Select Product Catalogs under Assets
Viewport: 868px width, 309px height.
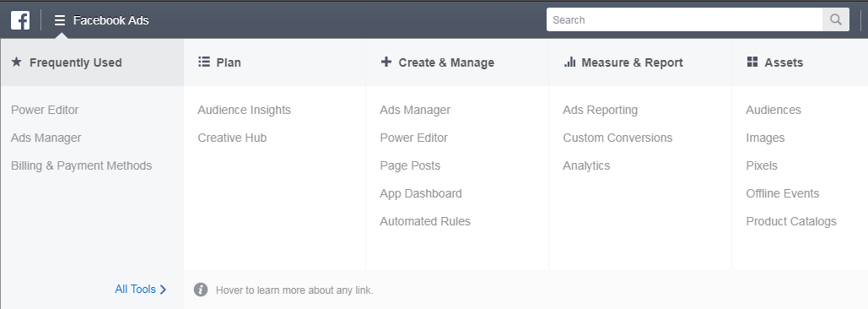(x=791, y=221)
